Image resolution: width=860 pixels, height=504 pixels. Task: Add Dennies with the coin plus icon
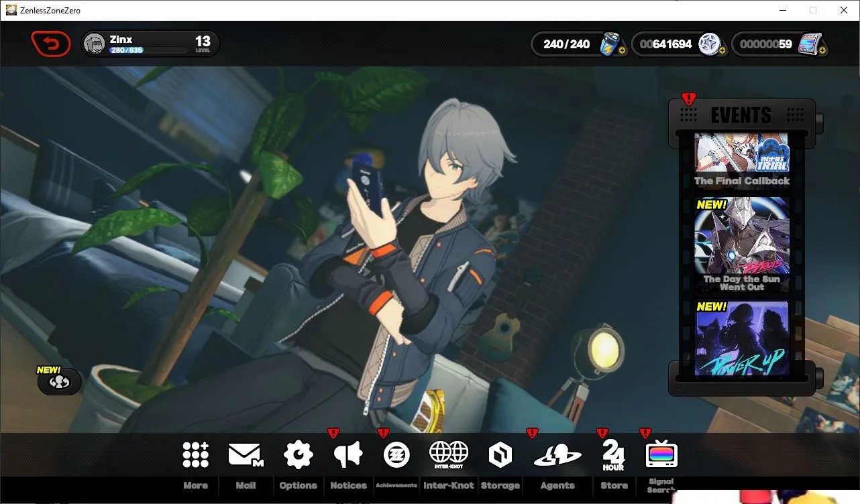(x=722, y=50)
